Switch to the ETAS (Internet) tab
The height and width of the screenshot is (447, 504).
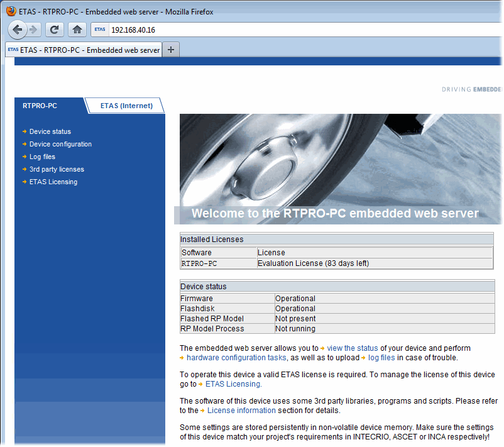[x=126, y=106]
